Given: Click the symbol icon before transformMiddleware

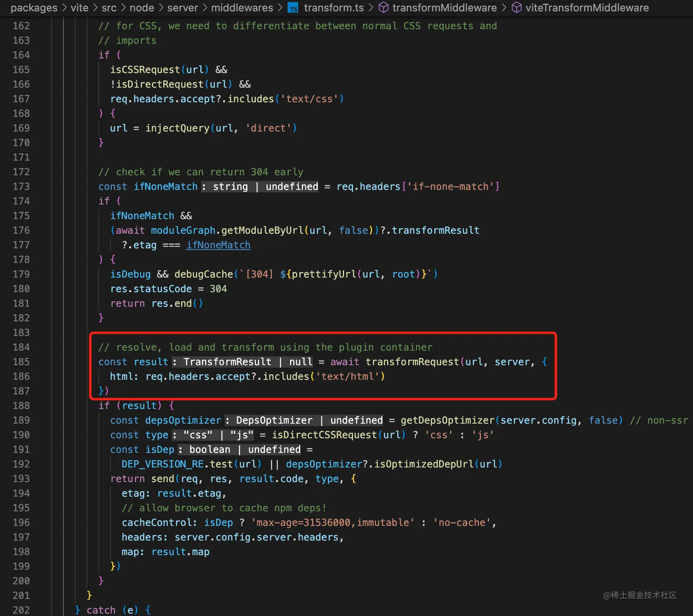Looking at the screenshot, I should 383,8.
